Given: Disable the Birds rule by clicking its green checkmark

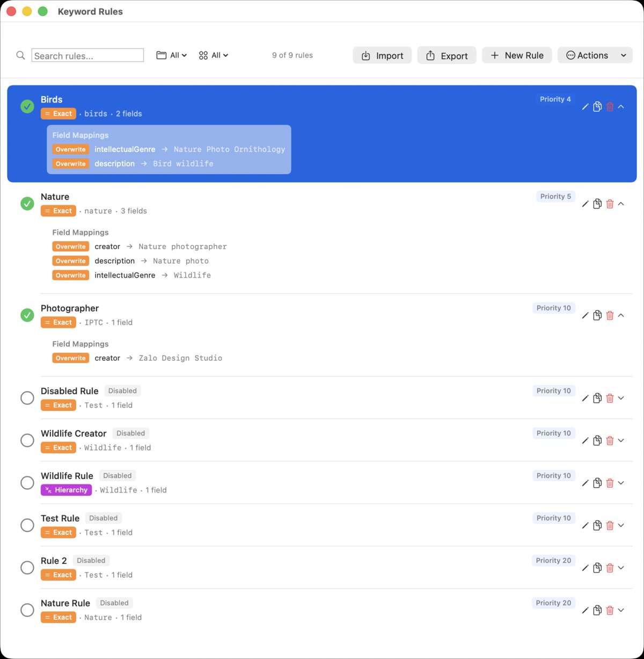Looking at the screenshot, I should click(x=27, y=106).
